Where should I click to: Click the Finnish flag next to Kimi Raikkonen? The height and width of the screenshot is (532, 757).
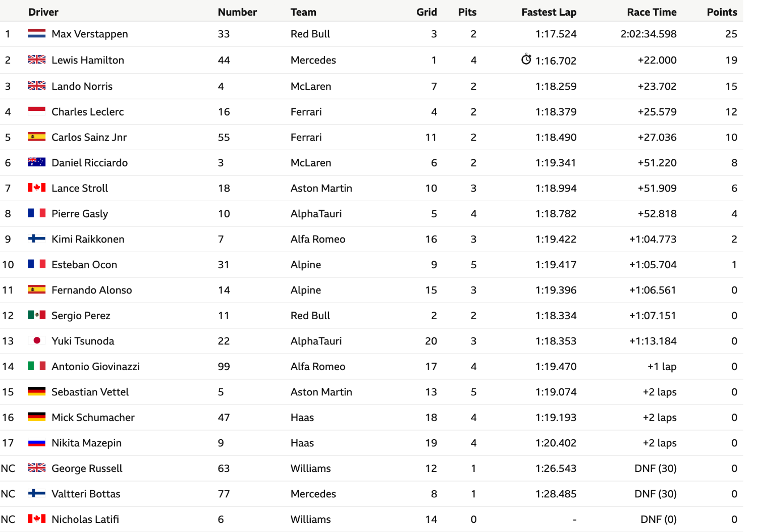point(37,239)
